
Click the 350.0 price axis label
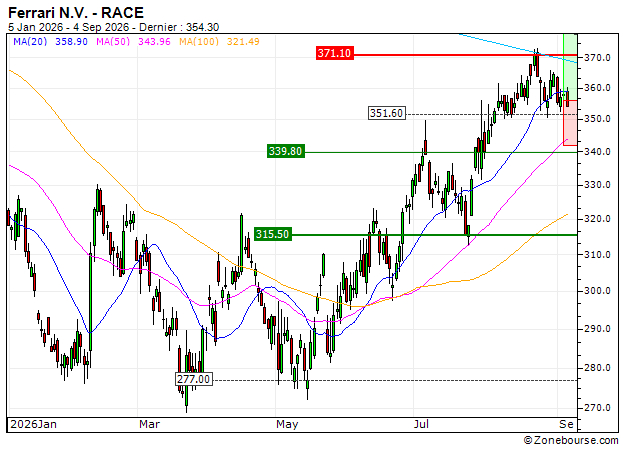[597, 119]
